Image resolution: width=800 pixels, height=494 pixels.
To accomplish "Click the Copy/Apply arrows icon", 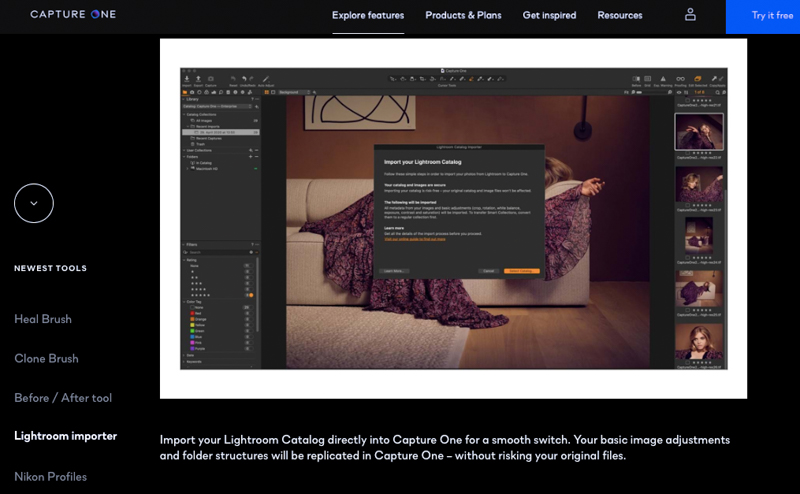I will 717,79.
